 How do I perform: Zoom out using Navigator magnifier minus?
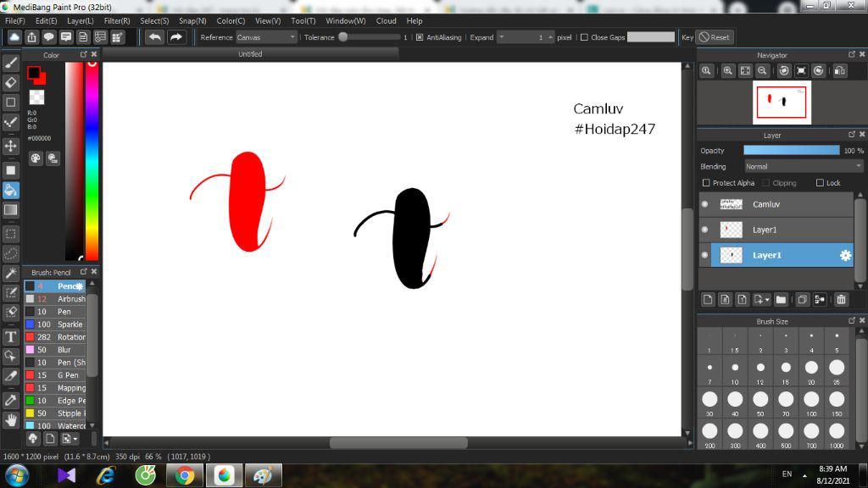point(762,71)
